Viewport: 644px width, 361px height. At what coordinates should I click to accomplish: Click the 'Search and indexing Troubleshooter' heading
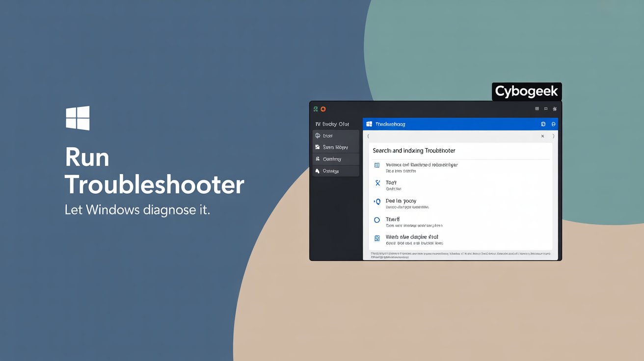click(414, 151)
